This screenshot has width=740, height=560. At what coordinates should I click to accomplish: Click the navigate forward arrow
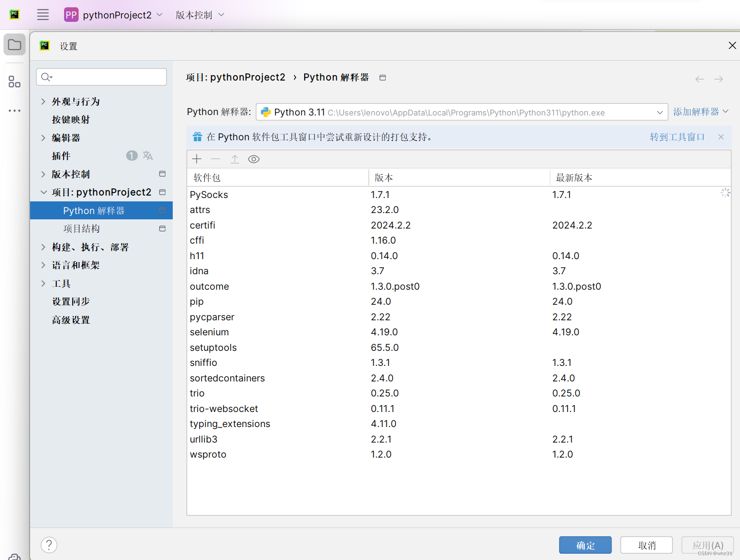(x=719, y=79)
